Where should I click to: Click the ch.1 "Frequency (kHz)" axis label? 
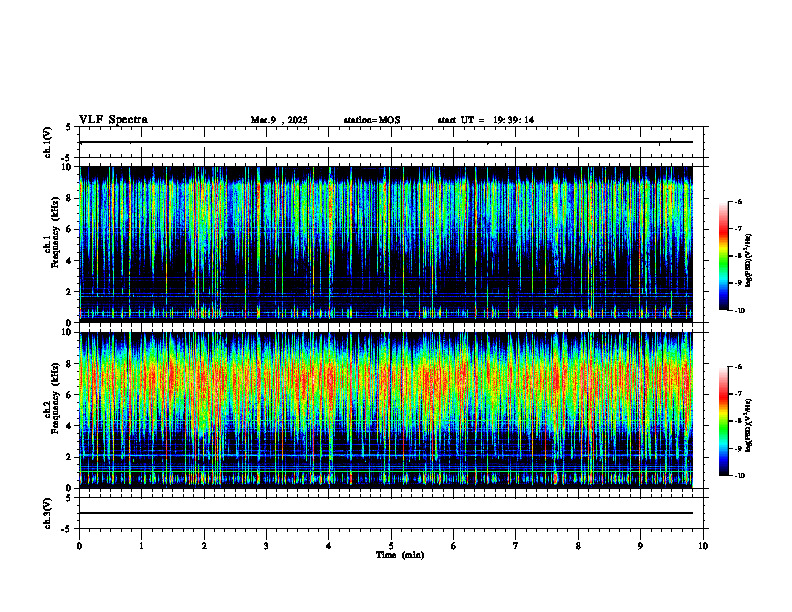point(55,232)
